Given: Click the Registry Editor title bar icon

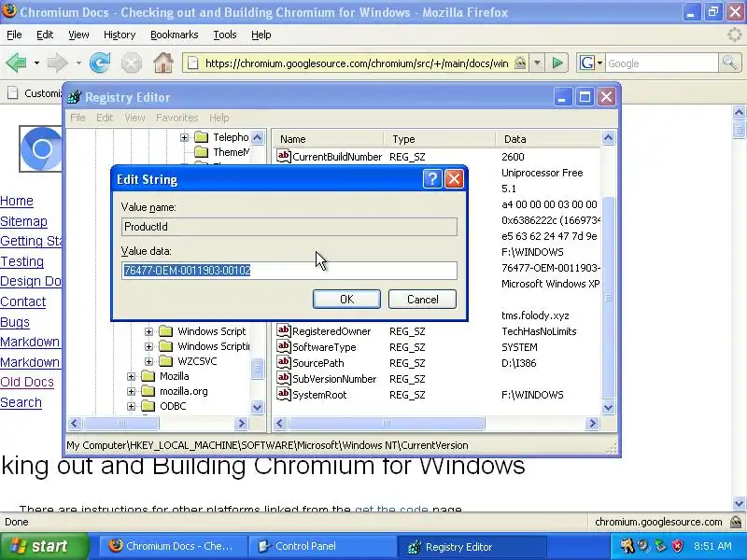Looking at the screenshot, I should [75, 97].
